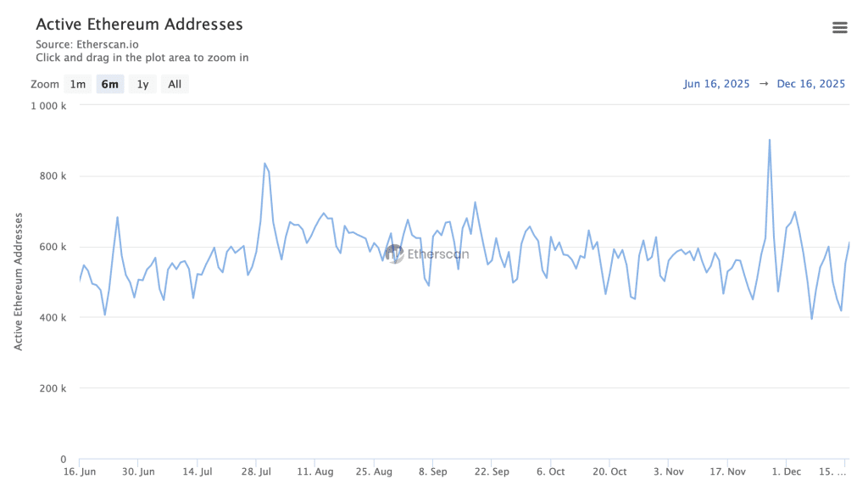Click the 17. Nov x-axis label
Screen dimensions: 868x496
click(728, 471)
